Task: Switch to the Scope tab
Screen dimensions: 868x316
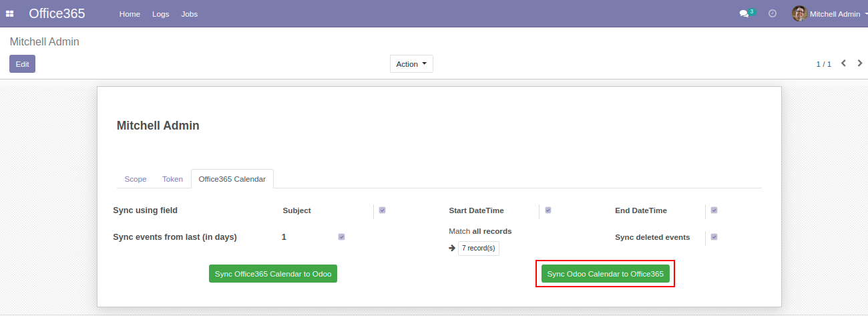Action: (x=136, y=179)
